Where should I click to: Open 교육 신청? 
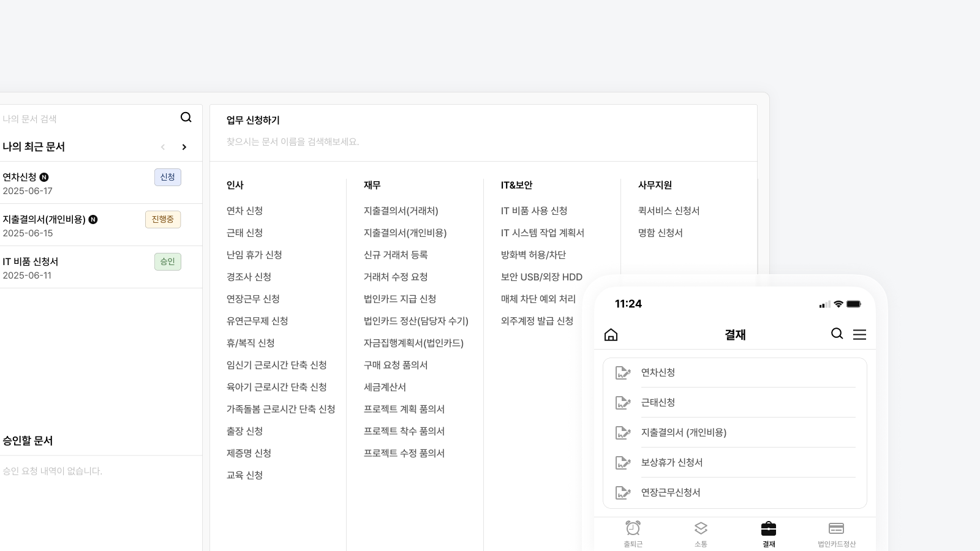click(x=244, y=475)
